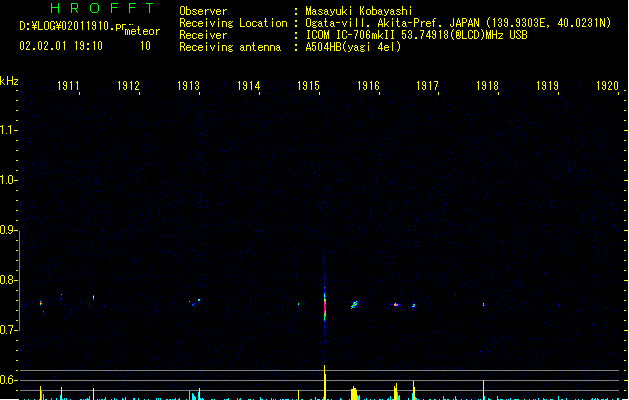Click the 0.9 kHz frequency tick label
The height and width of the screenshot is (400, 629).
click(7, 230)
